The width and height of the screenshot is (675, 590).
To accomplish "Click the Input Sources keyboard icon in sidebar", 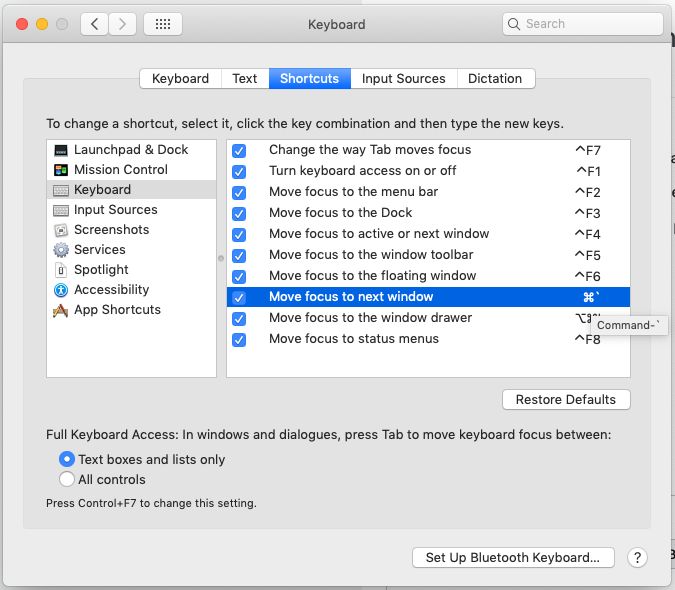I will pos(61,210).
